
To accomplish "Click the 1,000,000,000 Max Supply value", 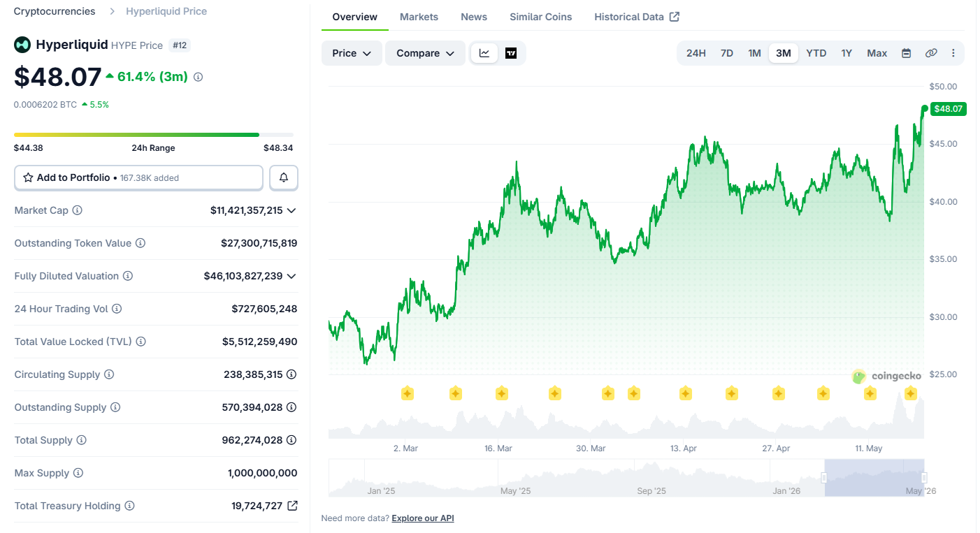I will point(263,473).
